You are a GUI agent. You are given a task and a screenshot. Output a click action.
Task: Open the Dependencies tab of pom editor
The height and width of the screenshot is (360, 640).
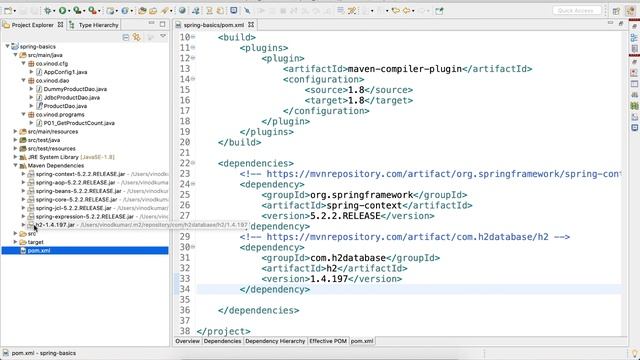click(222, 341)
